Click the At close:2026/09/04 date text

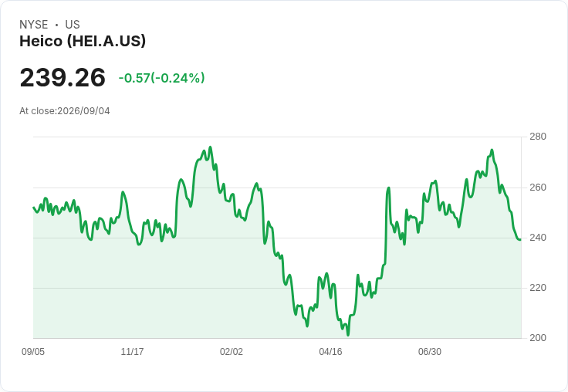[x=65, y=111]
